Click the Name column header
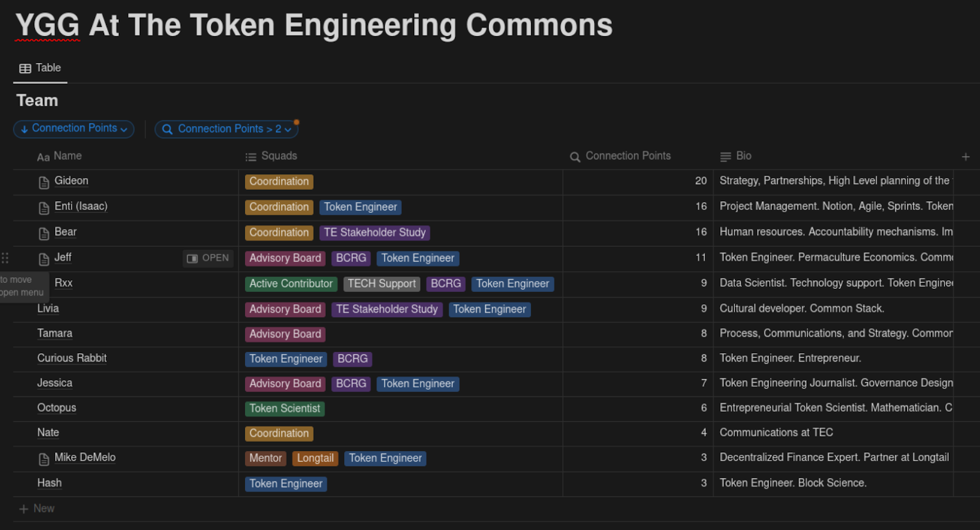Image resolution: width=980 pixels, height=530 pixels. (x=67, y=156)
